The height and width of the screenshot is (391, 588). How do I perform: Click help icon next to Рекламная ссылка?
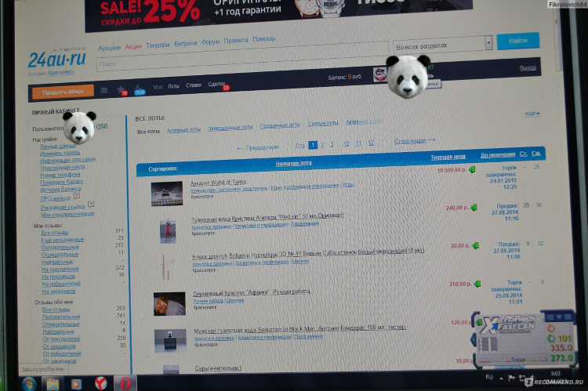(x=90, y=205)
